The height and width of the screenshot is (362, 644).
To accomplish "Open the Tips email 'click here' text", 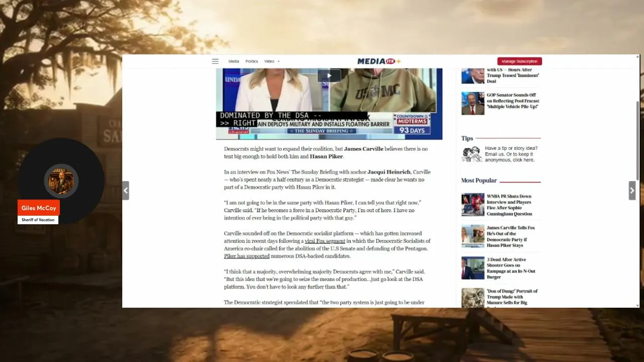I will coord(523,160).
